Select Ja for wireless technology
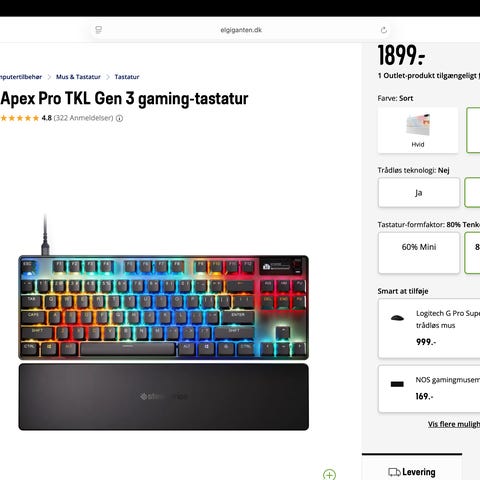This screenshot has height=480, width=480. point(419,193)
